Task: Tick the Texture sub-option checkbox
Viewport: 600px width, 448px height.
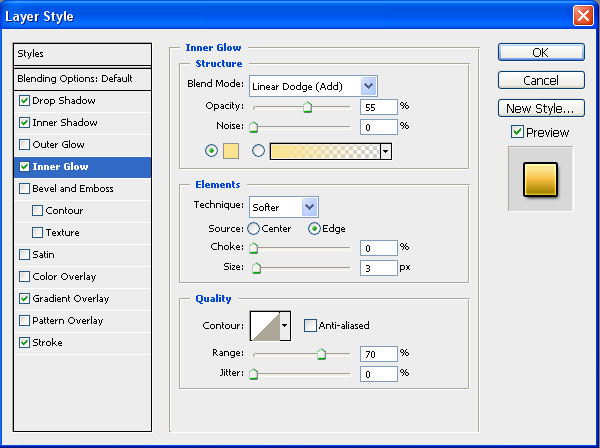Action: 38,233
